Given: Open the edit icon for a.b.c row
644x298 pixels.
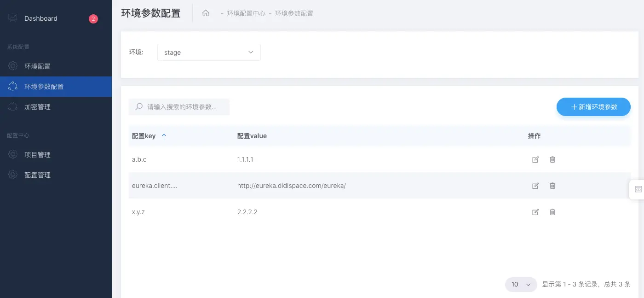Looking at the screenshot, I should point(535,159).
